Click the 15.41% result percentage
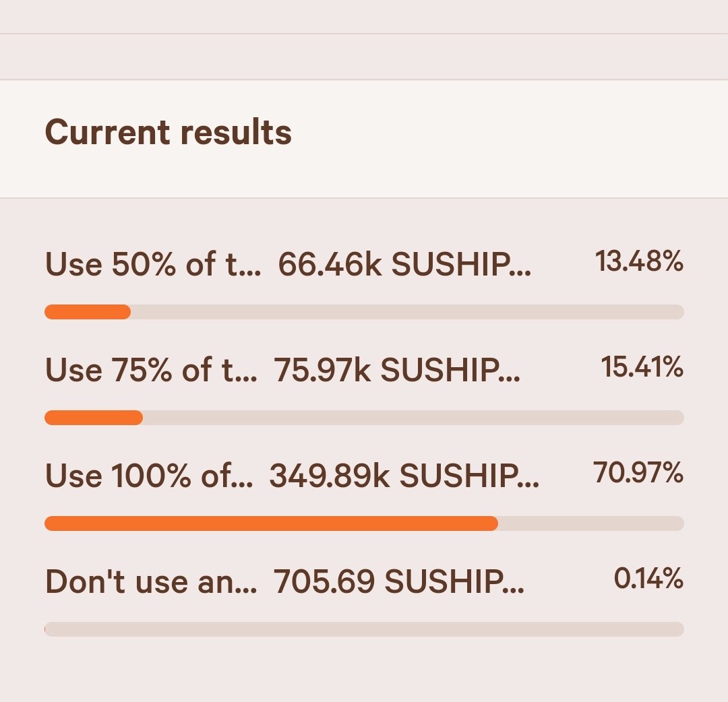The width and height of the screenshot is (728, 702). (642, 366)
